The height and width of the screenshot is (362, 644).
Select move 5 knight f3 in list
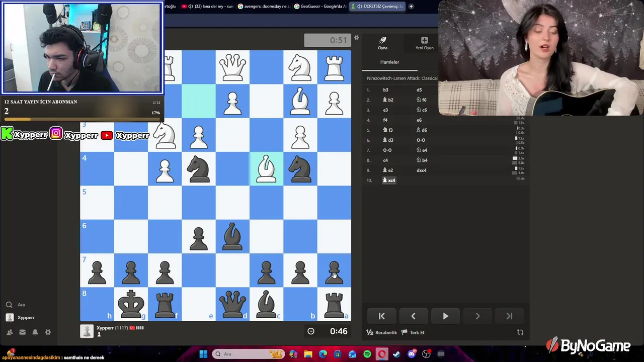pos(388,130)
